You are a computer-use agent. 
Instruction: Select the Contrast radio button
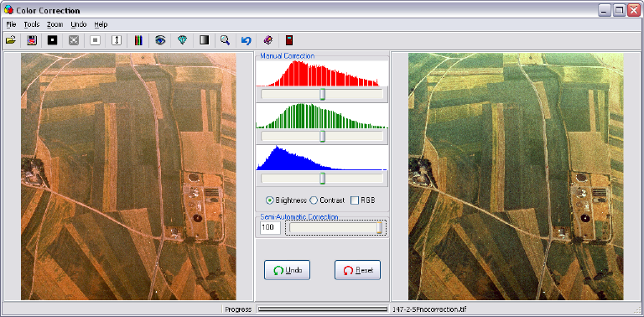(x=314, y=200)
